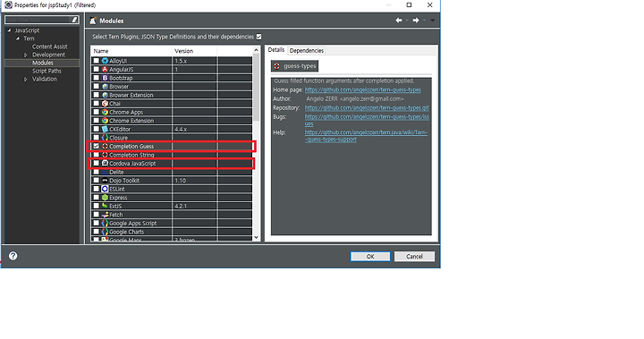Toggle the select dependencies checkbox
The width and height of the screenshot is (644, 339).
pyautogui.click(x=258, y=37)
